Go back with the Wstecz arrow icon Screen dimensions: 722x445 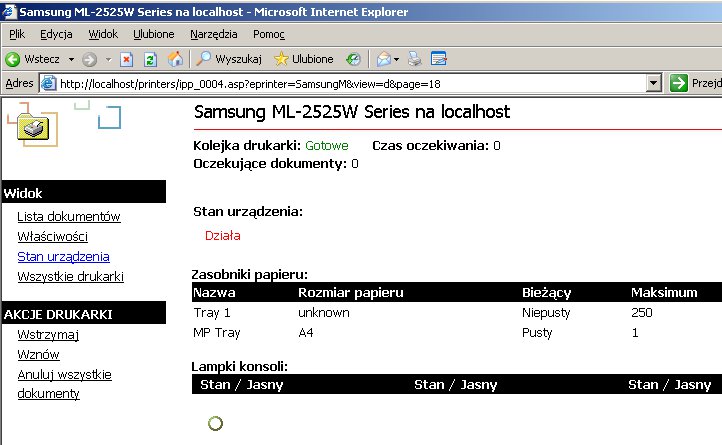(13, 59)
